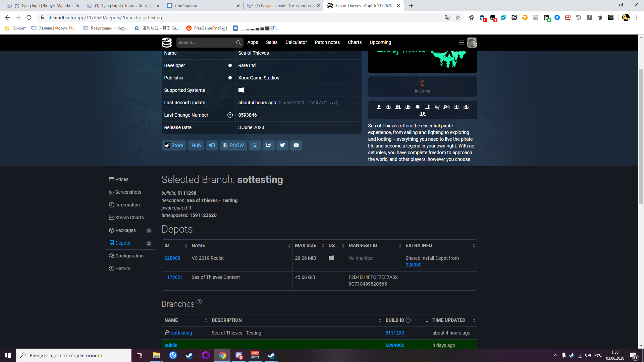Reload the page in Chrome
This screenshot has width=644, height=362.
coord(29,17)
